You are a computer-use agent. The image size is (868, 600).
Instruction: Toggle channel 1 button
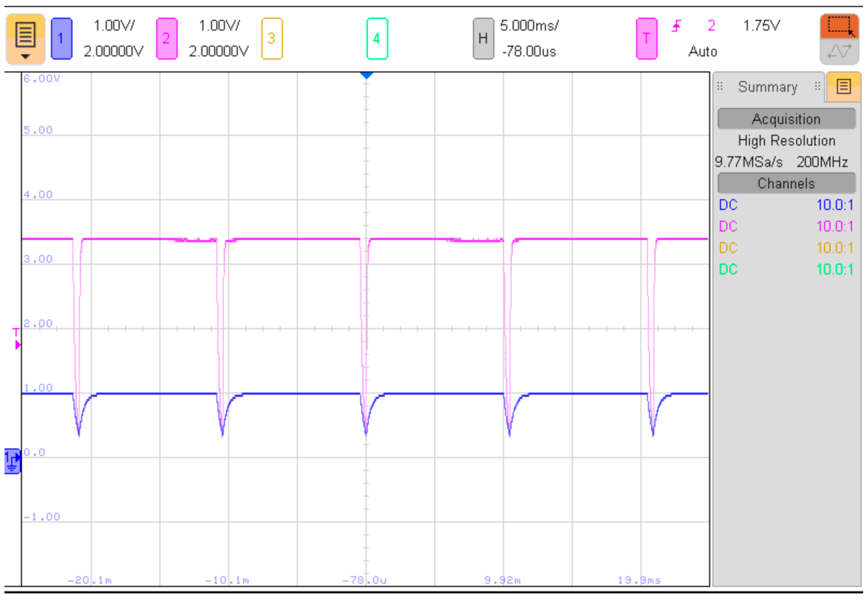[61, 39]
